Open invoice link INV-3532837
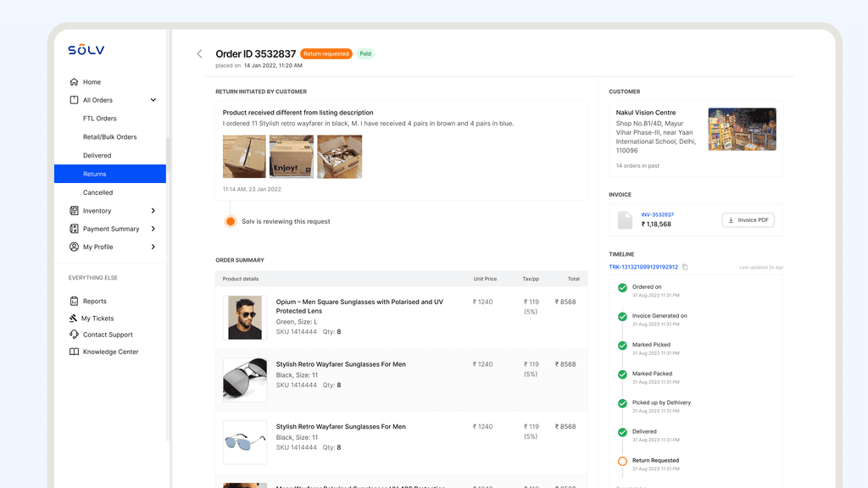The width and height of the screenshot is (868, 488). (658, 214)
